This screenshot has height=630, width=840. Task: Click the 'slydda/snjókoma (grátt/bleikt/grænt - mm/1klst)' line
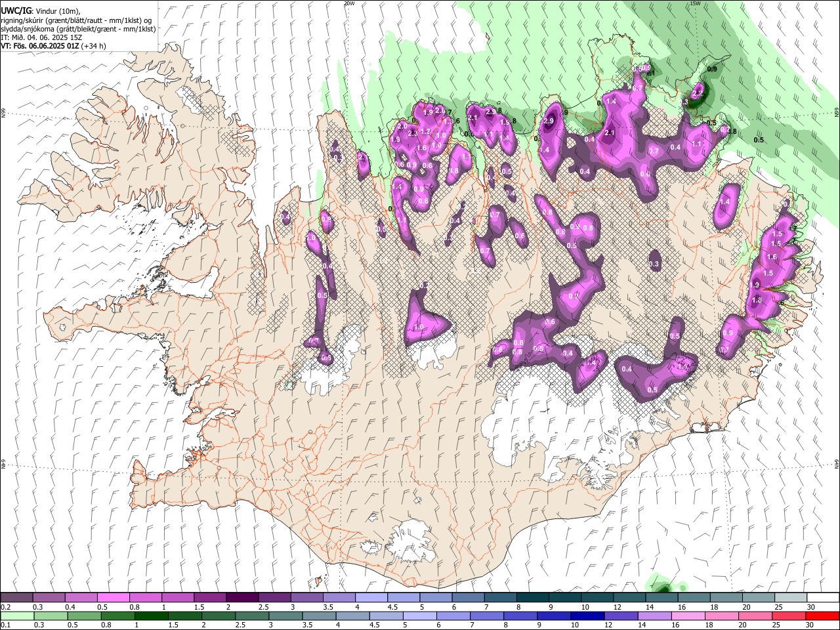78,29
